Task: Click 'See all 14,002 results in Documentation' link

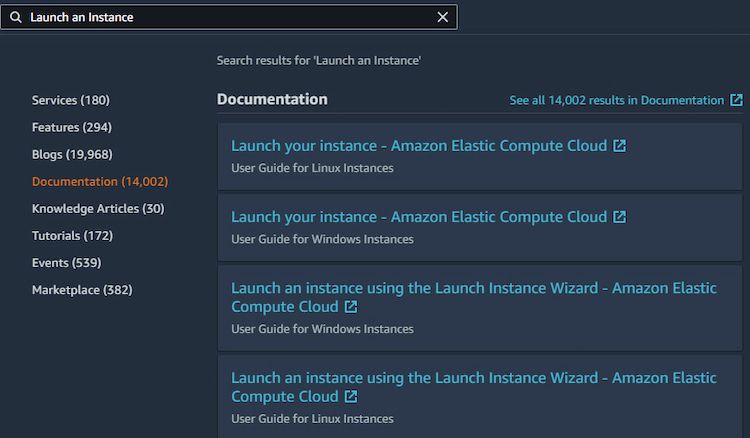Action: (616, 100)
